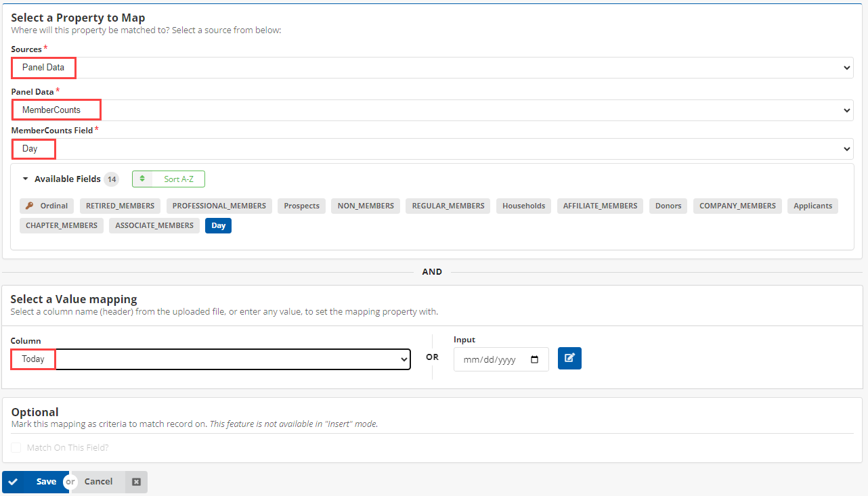Click the Cancel button

point(99,482)
